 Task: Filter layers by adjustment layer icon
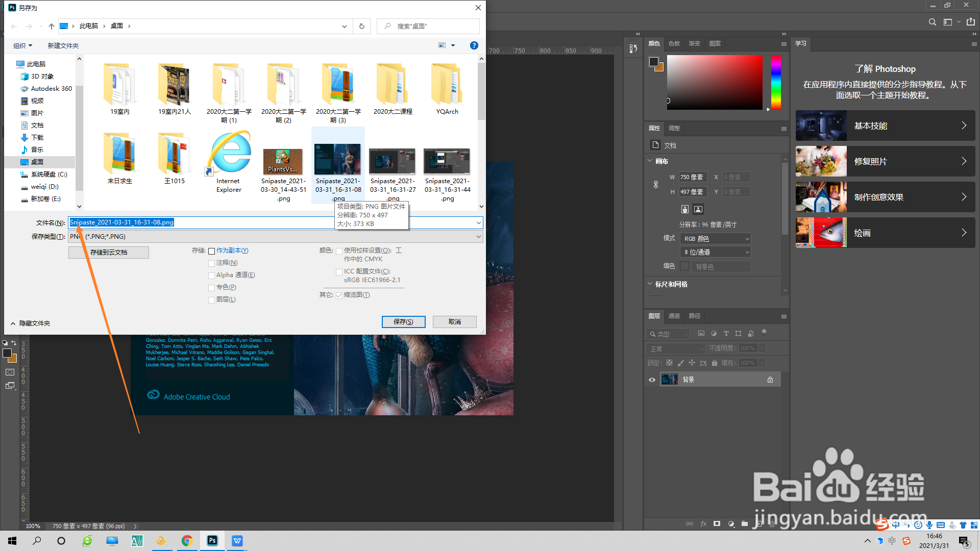tap(714, 334)
